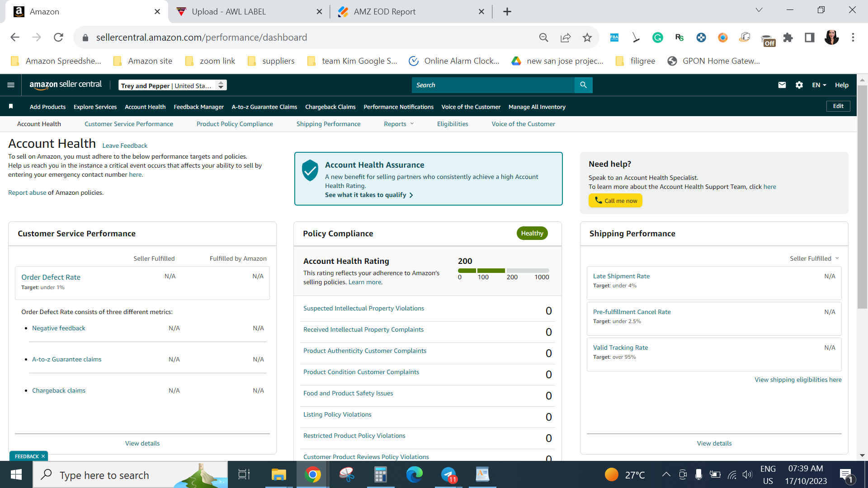Image resolution: width=868 pixels, height=488 pixels.
Task: Click the Windows taskbar search box
Action: [x=130, y=475]
